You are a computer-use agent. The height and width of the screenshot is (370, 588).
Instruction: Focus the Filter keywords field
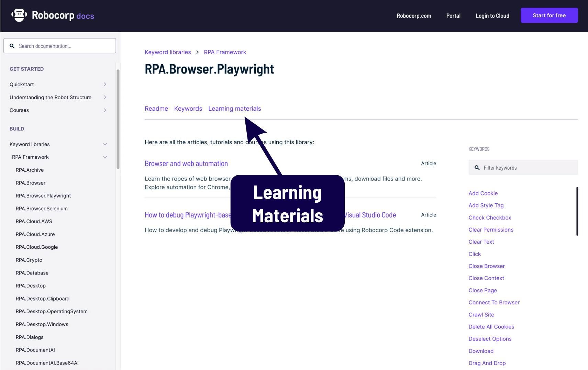coord(523,168)
